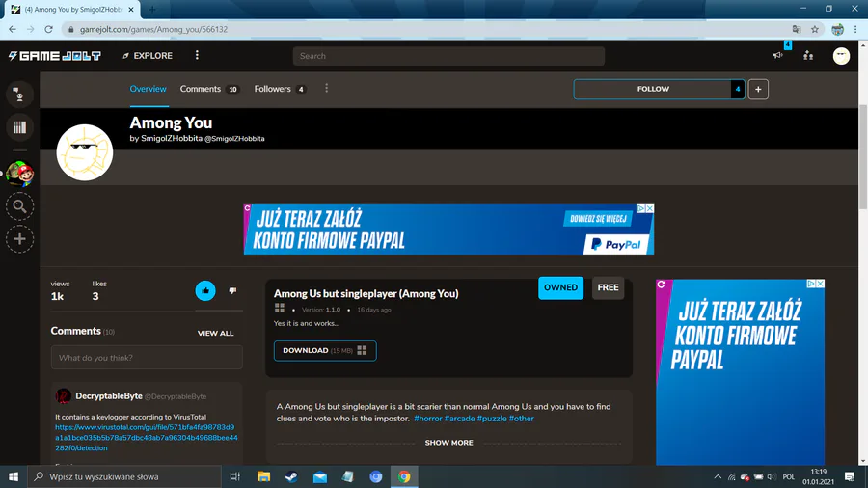Click the browser address bar URL
The height and width of the screenshot is (488, 868).
tap(153, 29)
